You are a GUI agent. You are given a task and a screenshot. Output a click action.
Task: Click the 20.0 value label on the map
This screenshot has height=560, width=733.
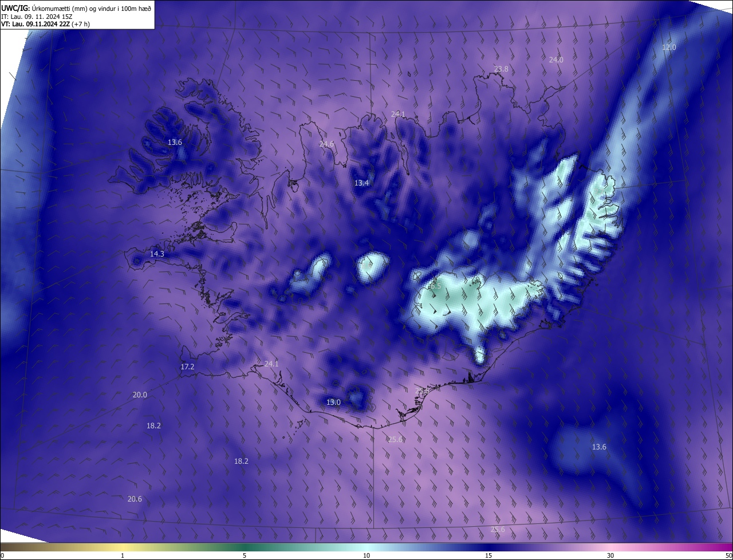pyautogui.click(x=140, y=395)
